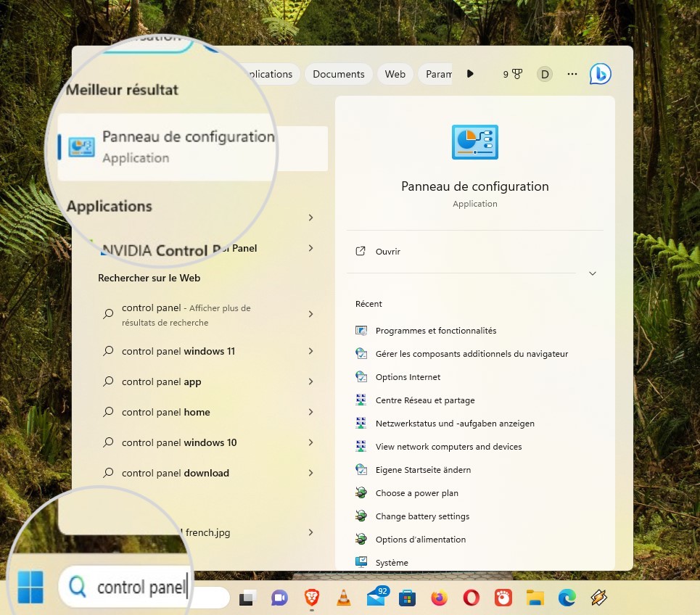This screenshot has width=700, height=615.
Task: Expand chevron for control panel windows 11
Action: [310, 351]
